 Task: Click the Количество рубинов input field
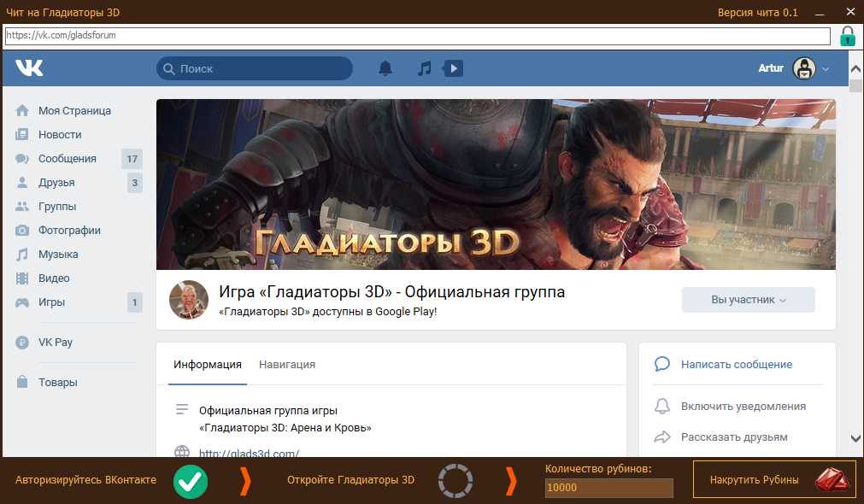pos(608,488)
